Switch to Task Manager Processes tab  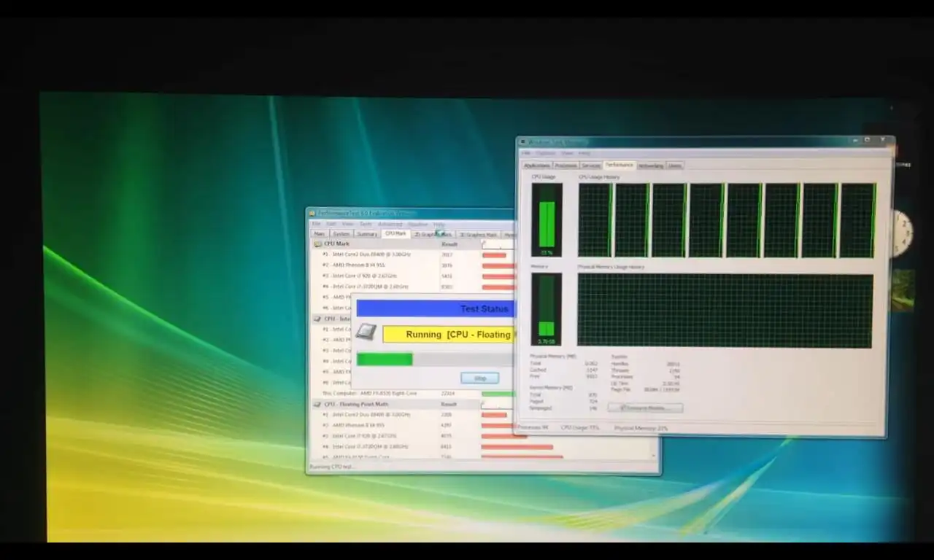pos(566,166)
